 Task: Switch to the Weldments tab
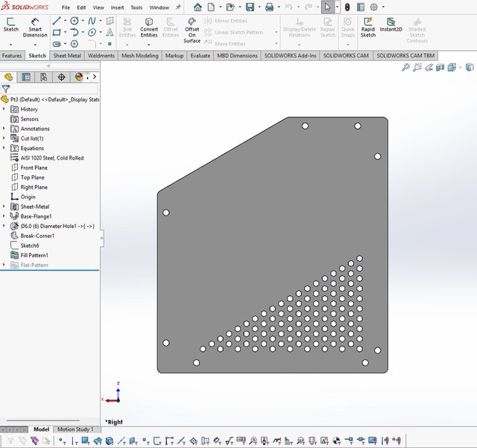click(101, 56)
